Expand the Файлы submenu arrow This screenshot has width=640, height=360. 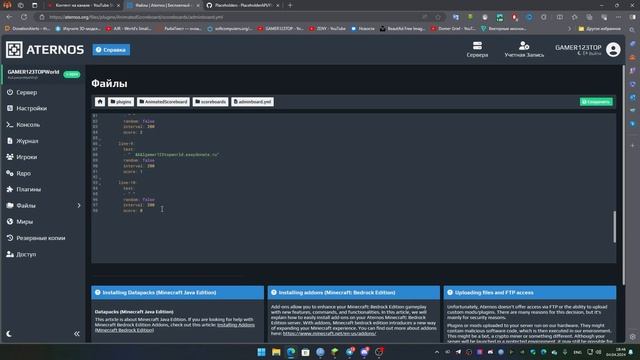point(79,206)
